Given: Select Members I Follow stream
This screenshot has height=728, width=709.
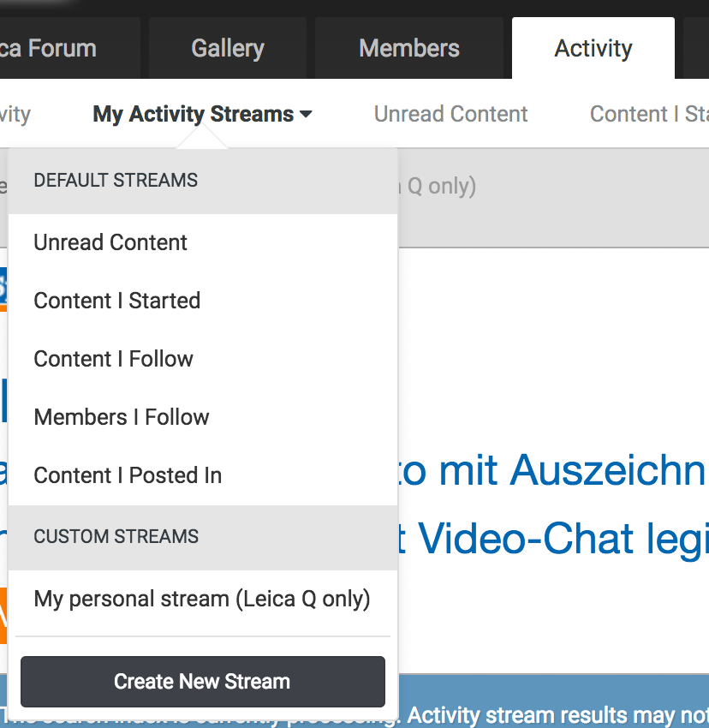Looking at the screenshot, I should (x=122, y=417).
